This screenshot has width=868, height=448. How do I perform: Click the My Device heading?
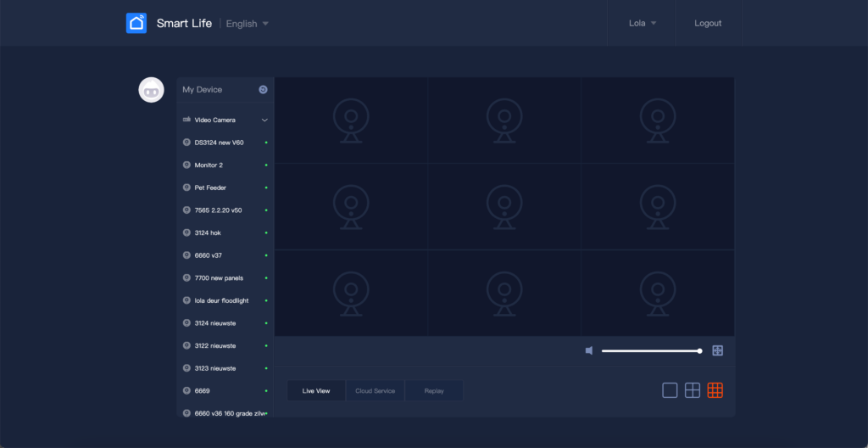tap(202, 89)
